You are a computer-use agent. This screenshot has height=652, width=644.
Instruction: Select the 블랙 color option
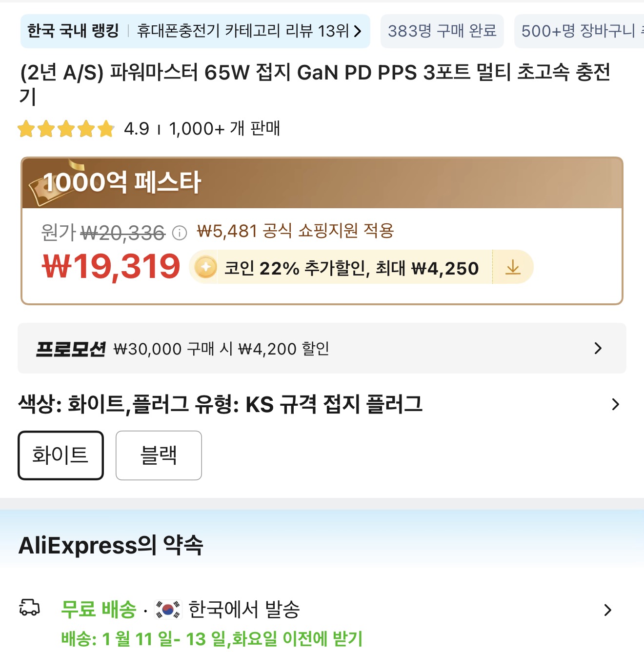point(158,455)
